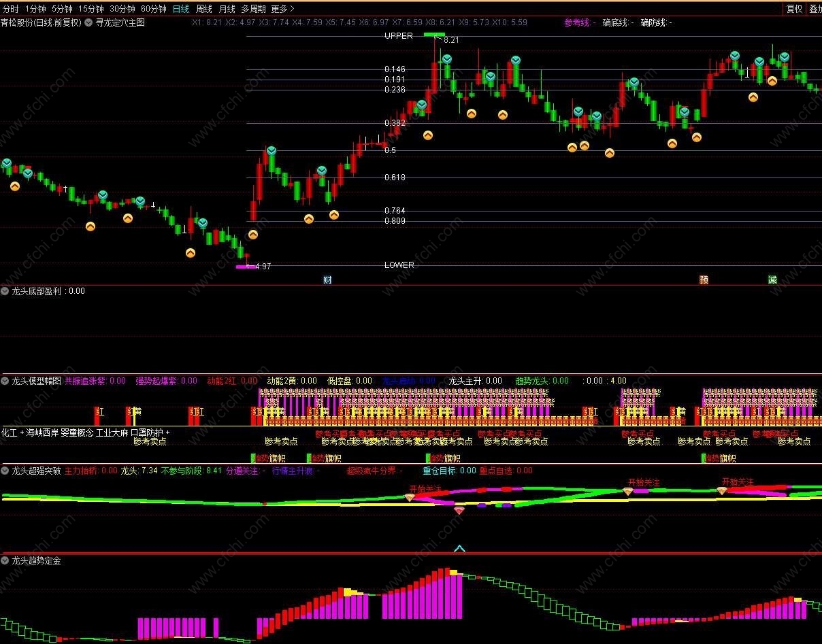Click the 0.382 Fibonacci level label
The height and width of the screenshot is (644, 822).
[x=395, y=123]
